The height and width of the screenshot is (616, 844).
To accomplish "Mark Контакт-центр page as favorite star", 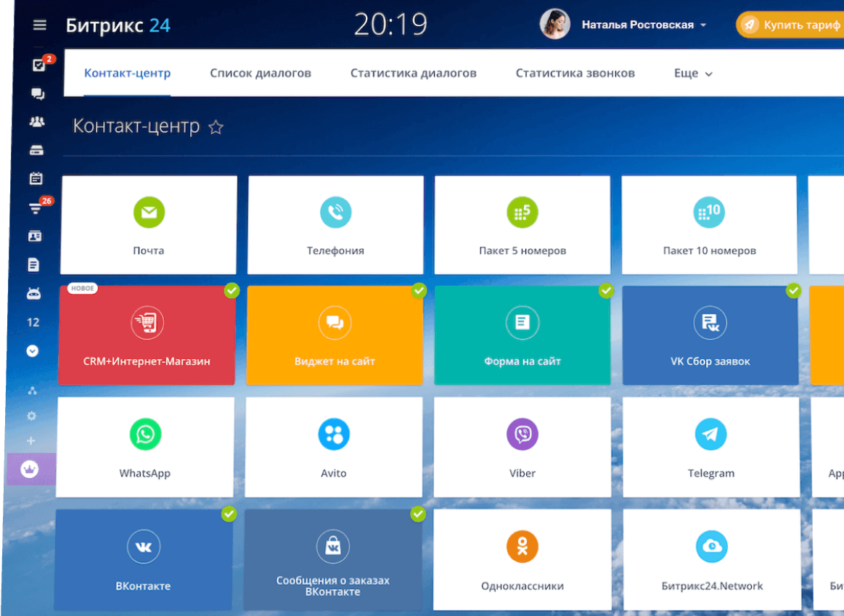I will [216, 127].
